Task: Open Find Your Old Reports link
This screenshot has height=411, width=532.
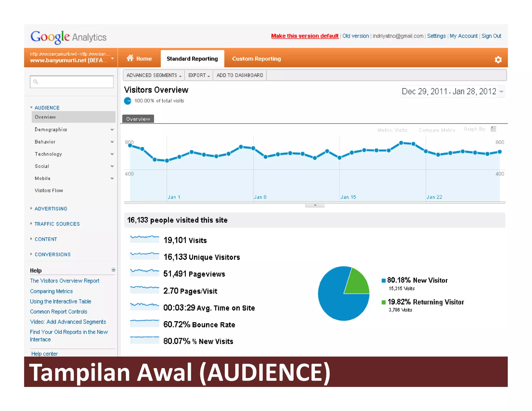Action: pyautogui.click(x=69, y=336)
